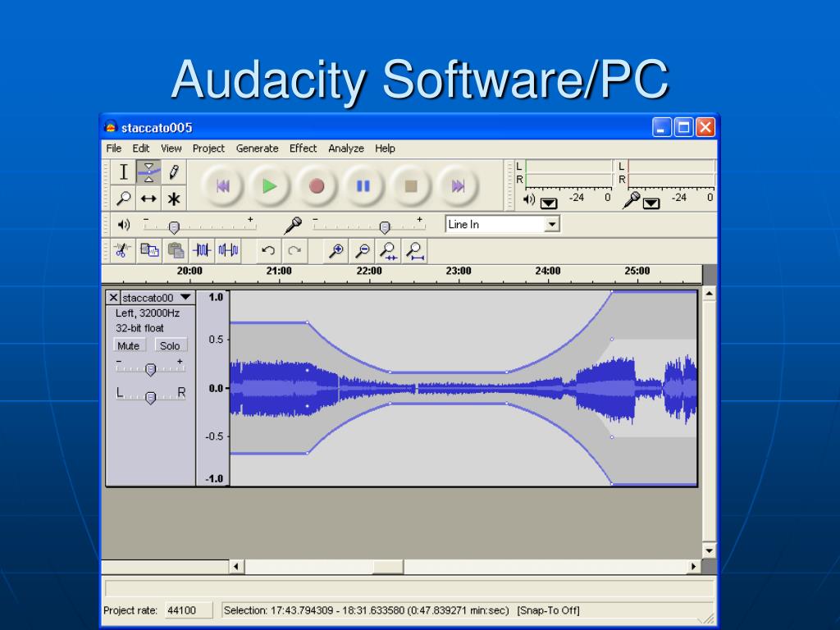Maximize the staccato005 window
The image size is (840, 630).
coord(683,127)
